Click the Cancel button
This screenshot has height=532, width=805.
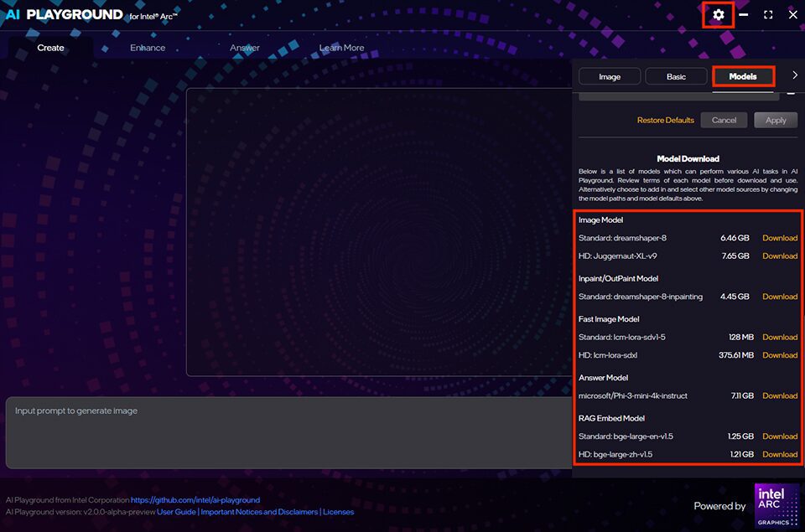pos(724,120)
